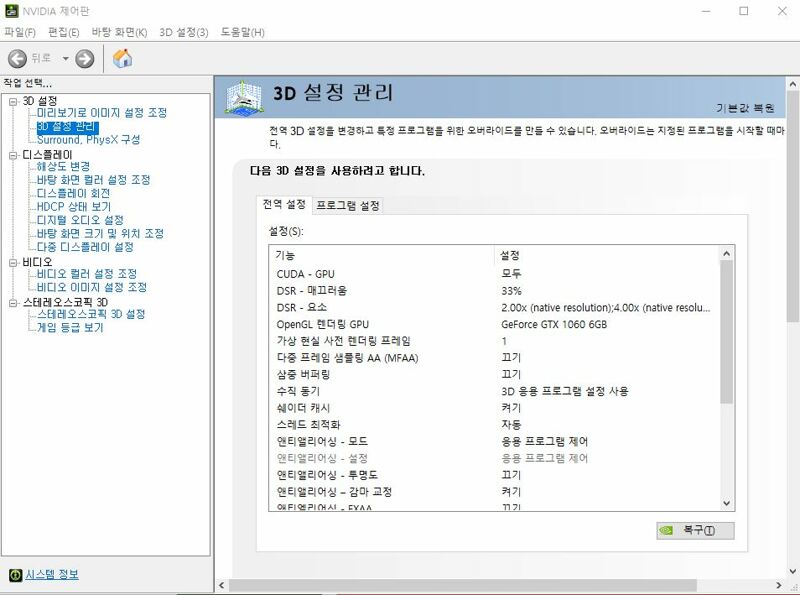
Task: Select the 쉐이더 캐시 setting row
Action: (x=494, y=408)
